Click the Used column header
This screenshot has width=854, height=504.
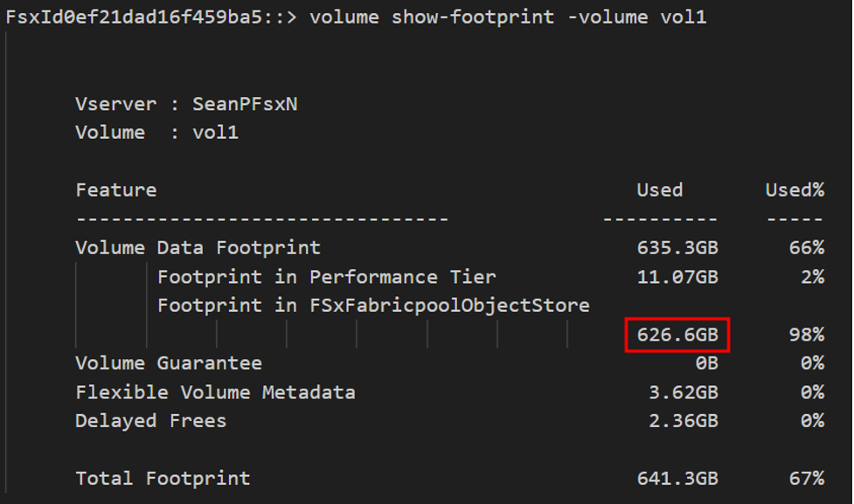(x=659, y=190)
